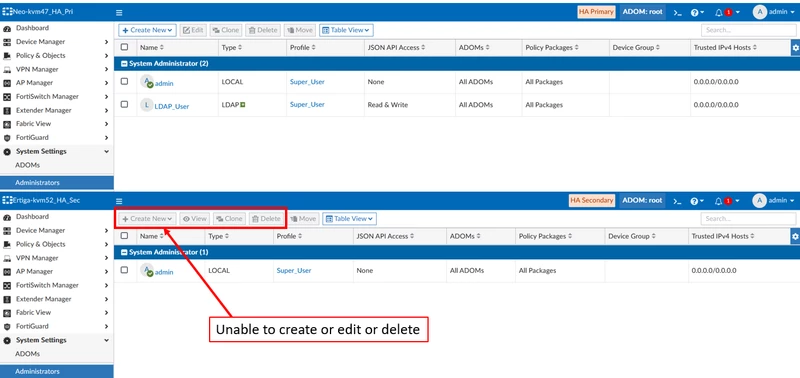
Task: Click ADOM: root button in HA Secondary header
Action: [643, 201]
